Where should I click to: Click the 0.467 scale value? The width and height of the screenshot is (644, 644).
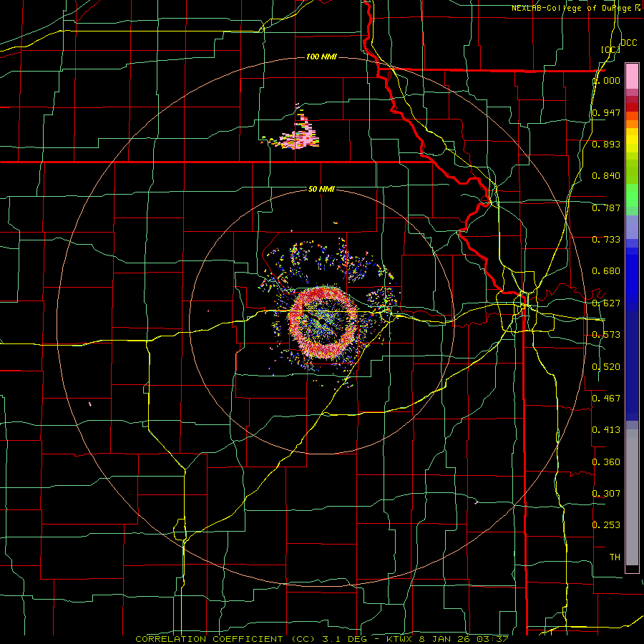tap(606, 399)
